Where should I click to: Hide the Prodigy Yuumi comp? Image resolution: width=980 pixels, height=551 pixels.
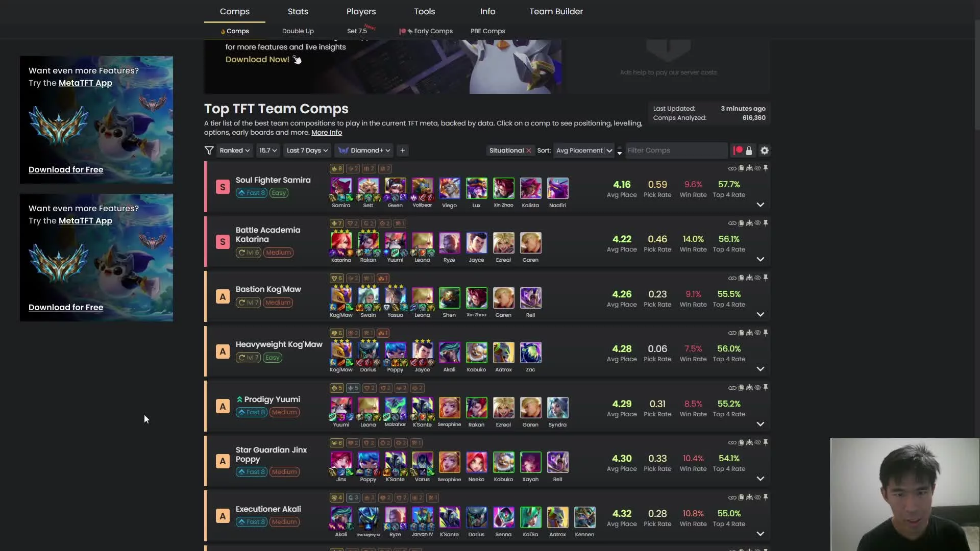click(x=757, y=388)
